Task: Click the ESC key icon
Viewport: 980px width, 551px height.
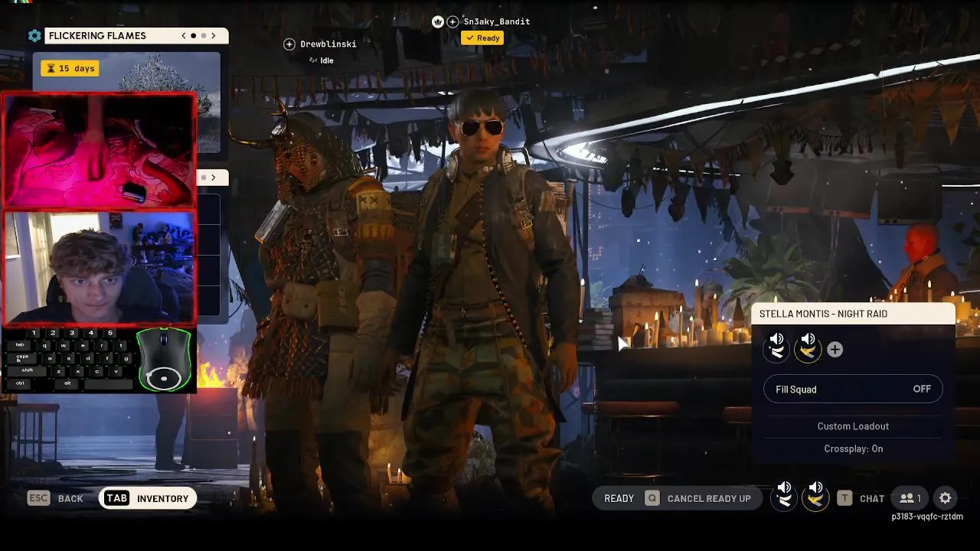Action: [38, 498]
